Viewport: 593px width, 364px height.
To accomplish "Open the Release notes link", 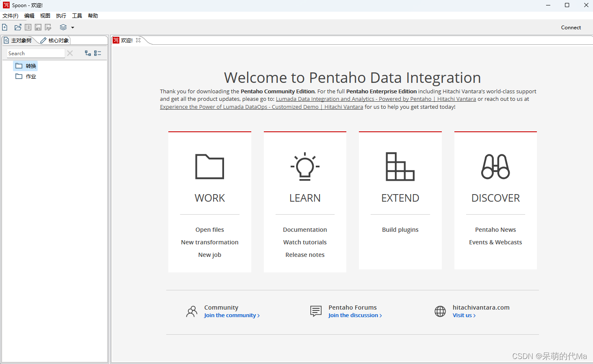I will (x=305, y=255).
